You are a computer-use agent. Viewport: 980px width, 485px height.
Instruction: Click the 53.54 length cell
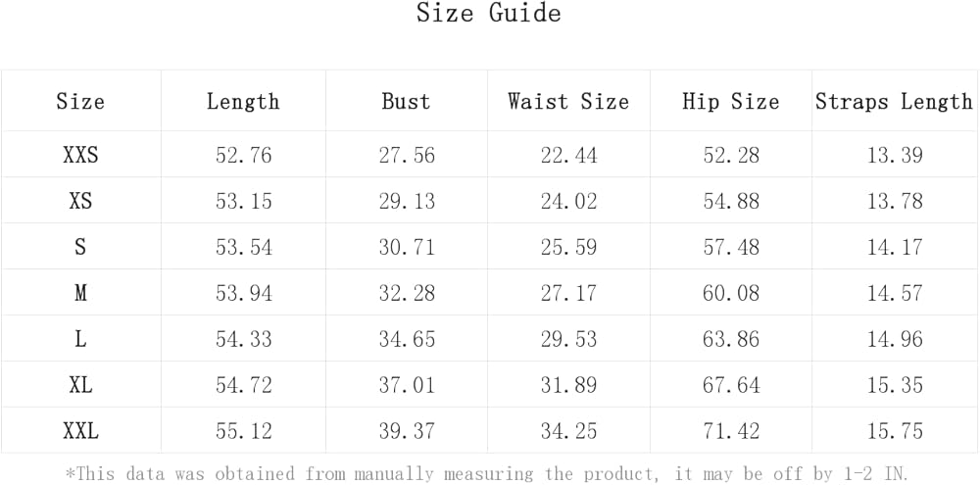(x=243, y=247)
